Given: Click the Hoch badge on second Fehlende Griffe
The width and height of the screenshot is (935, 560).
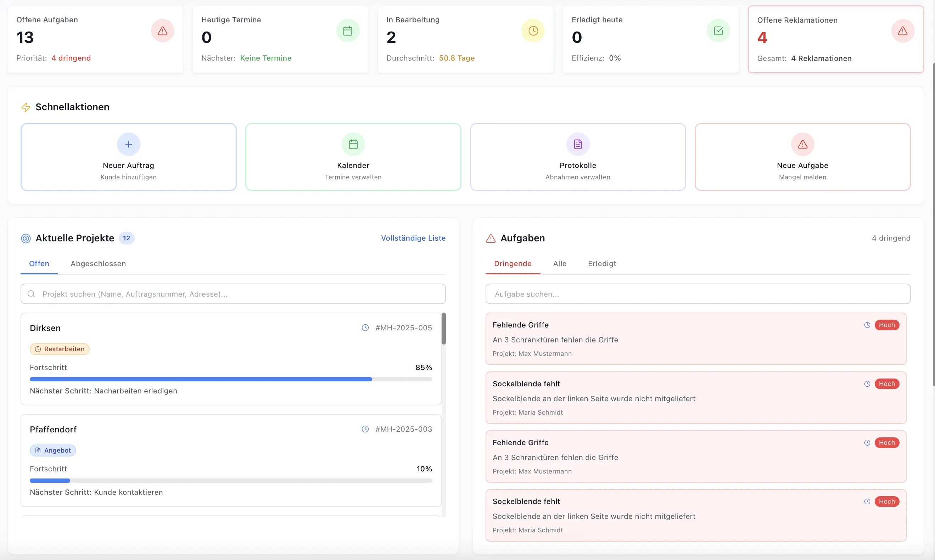Looking at the screenshot, I should (x=887, y=443).
